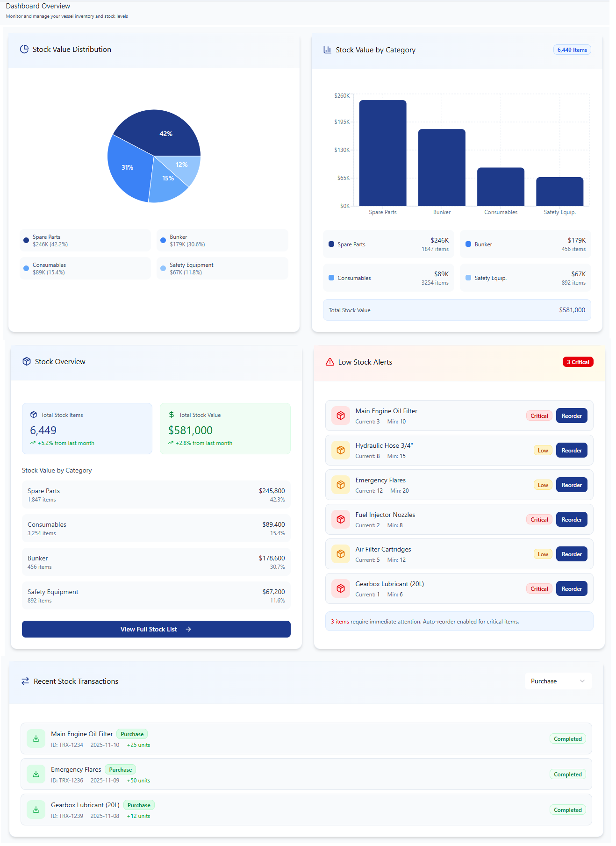The image size is (616, 846).
Task: Click the bar chart icon beside Stock Value by Category
Action: pyautogui.click(x=327, y=50)
